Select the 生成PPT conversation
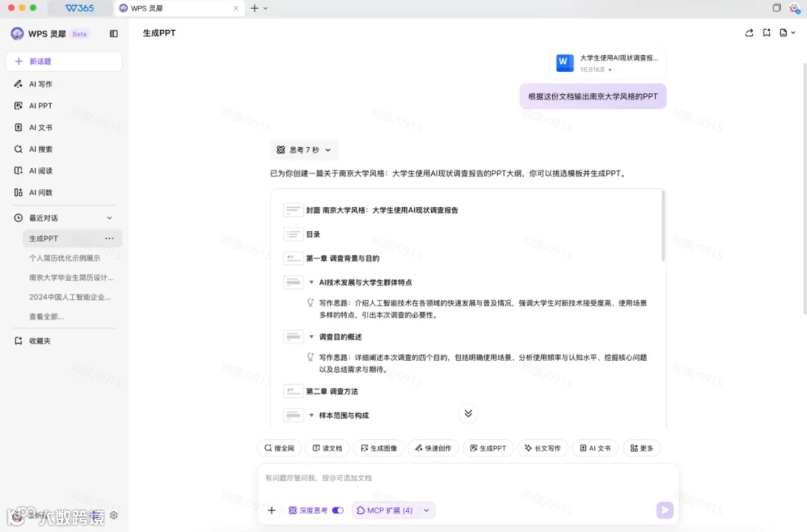 (72, 238)
